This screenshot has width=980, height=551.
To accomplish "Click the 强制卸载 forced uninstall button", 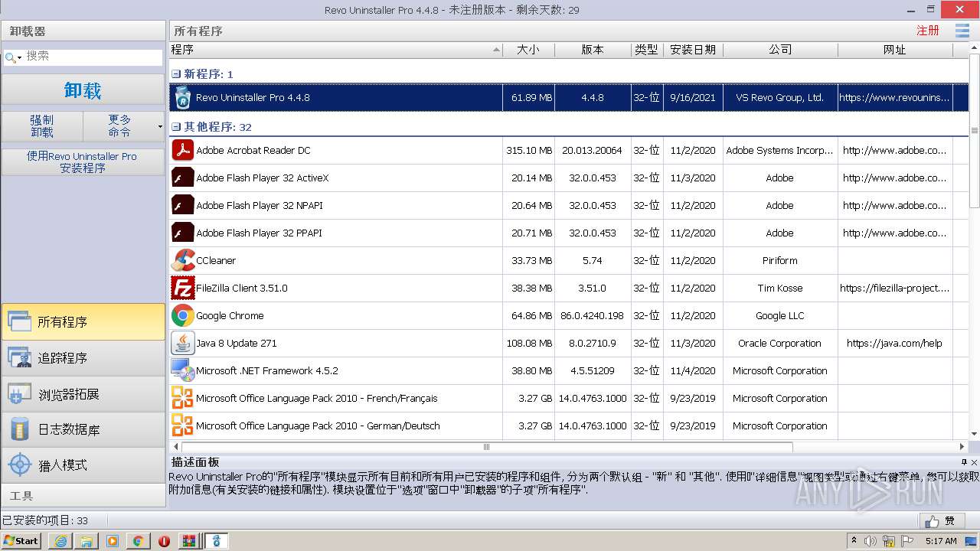I will 42,126.
